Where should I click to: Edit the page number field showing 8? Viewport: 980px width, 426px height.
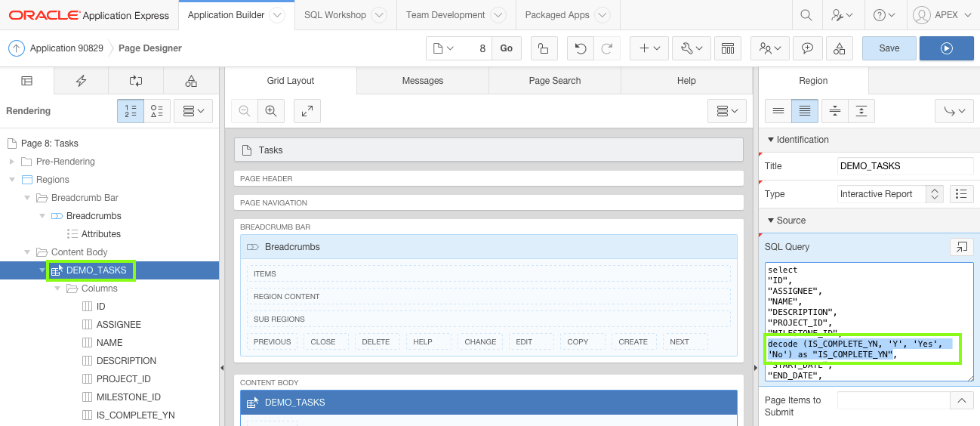coord(476,48)
